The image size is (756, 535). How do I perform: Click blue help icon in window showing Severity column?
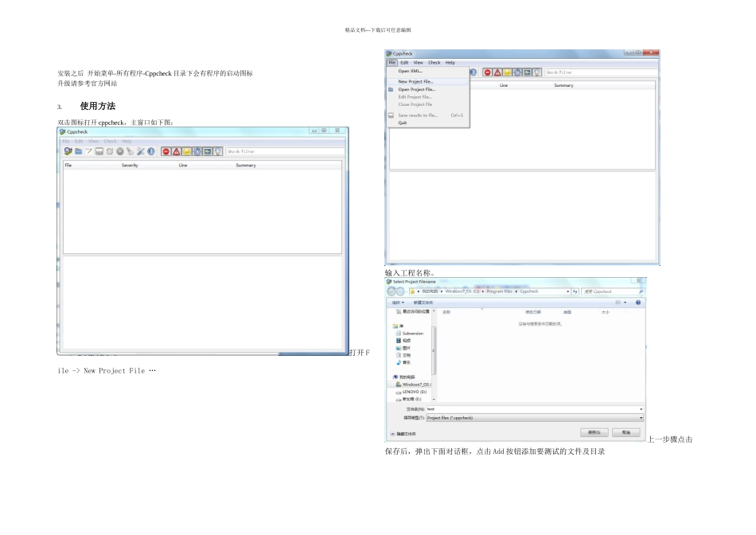click(151, 151)
